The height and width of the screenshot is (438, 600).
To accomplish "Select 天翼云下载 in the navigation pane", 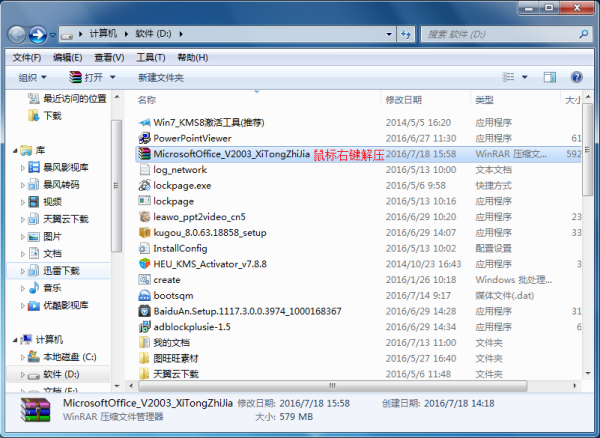I will click(x=65, y=219).
